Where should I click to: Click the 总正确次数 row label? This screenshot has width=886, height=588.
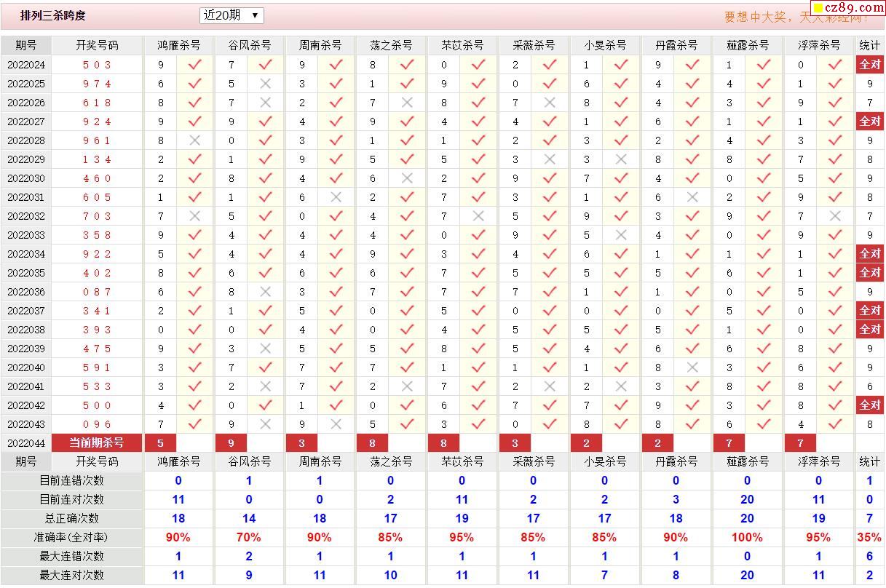[71, 519]
